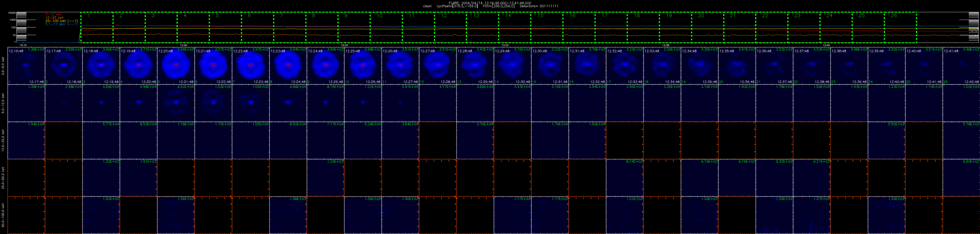
Task: Click the peak value 9.88E+04
Action: (298, 87)
